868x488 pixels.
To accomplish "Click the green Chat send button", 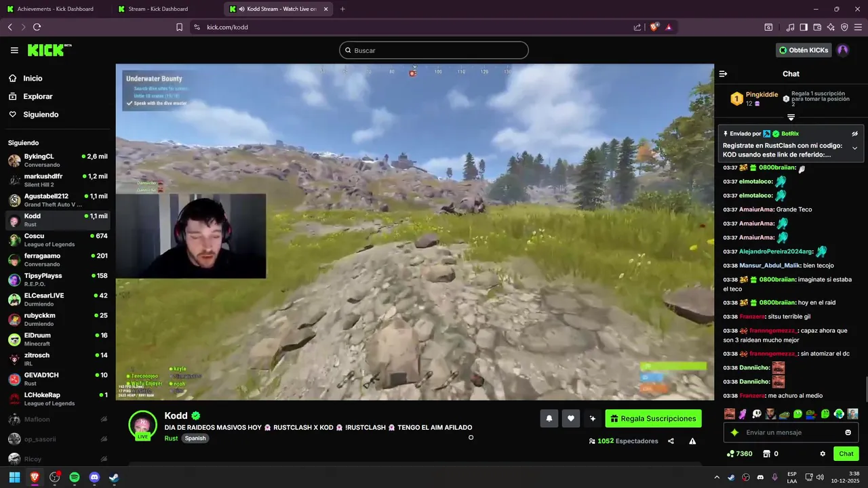I will click(x=846, y=454).
